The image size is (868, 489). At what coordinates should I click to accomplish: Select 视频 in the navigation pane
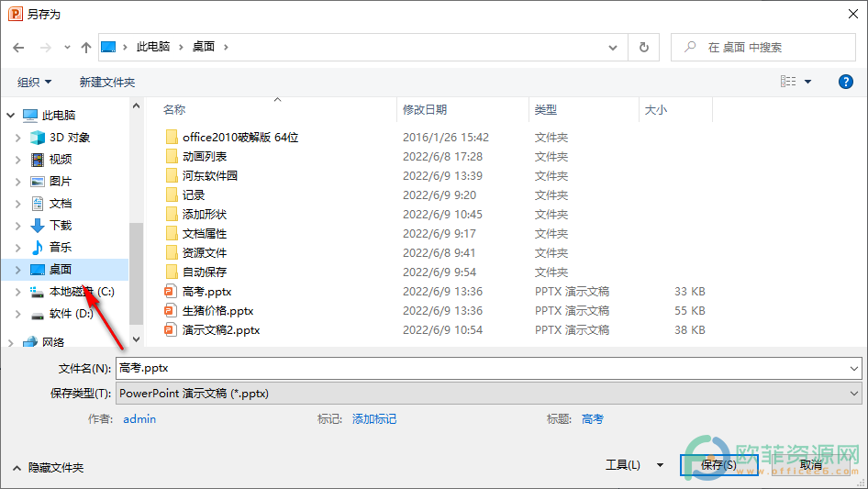61,160
